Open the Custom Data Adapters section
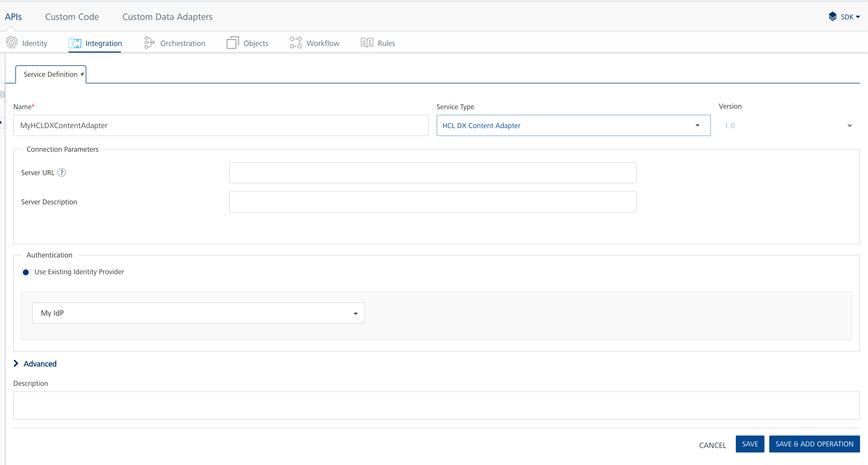This screenshot has width=868, height=465. pyautogui.click(x=167, y=16)
